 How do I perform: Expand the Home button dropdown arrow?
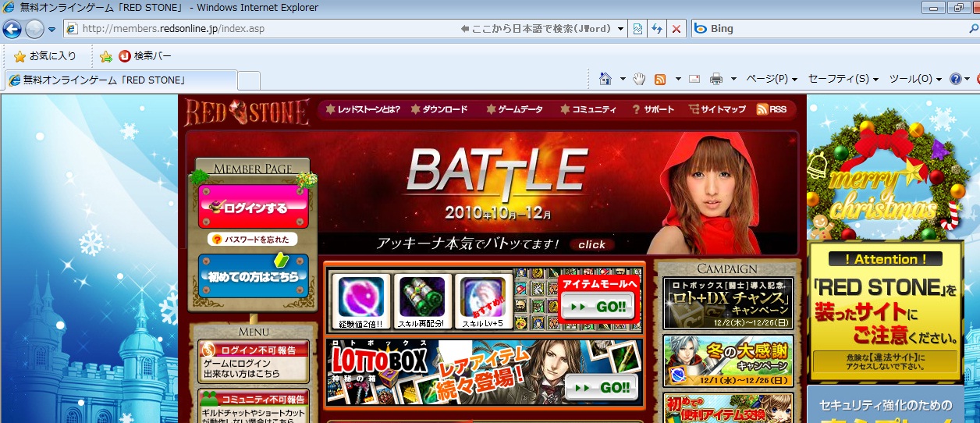[623, 79]
